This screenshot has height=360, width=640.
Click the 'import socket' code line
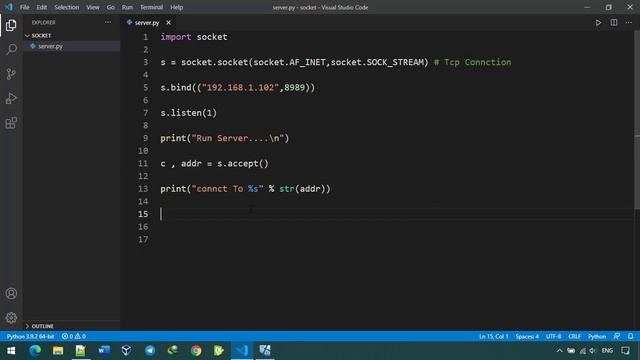pos(194,37)
